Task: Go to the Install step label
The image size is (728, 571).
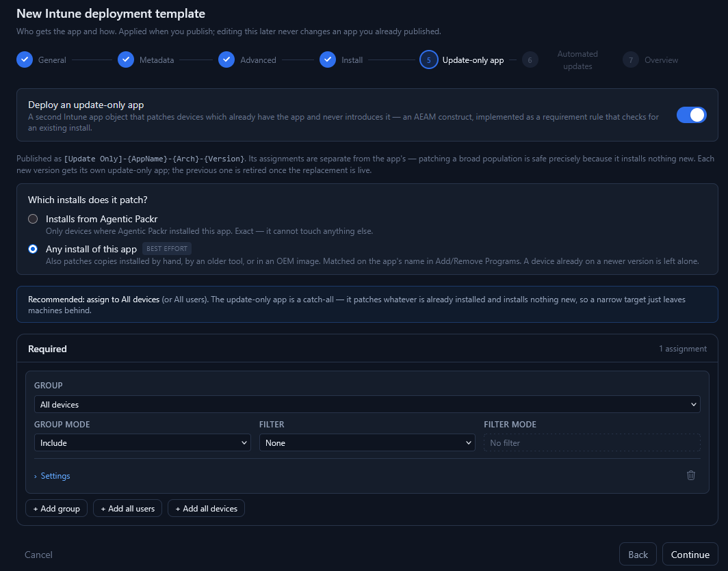Action: pyautogui.click(x=352, y=60)
